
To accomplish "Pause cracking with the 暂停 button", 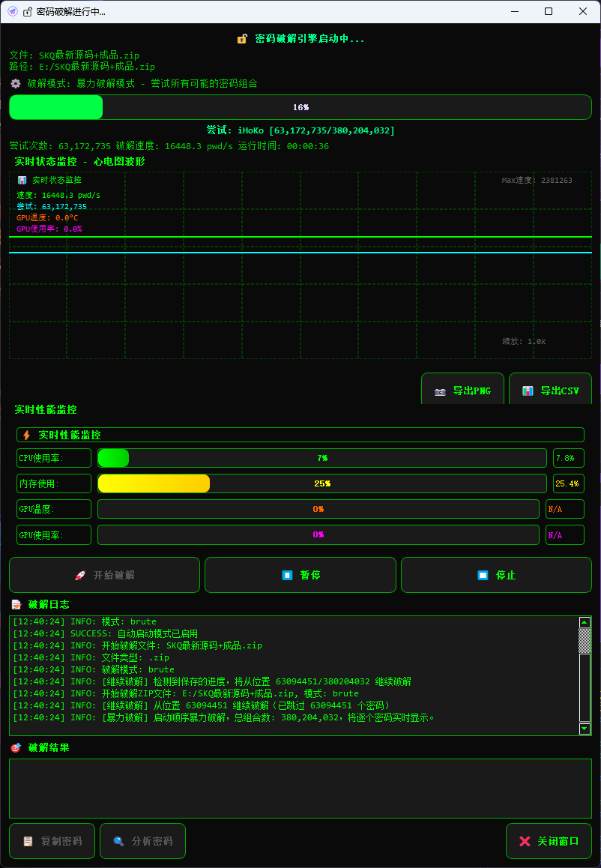I will [300, 575].
